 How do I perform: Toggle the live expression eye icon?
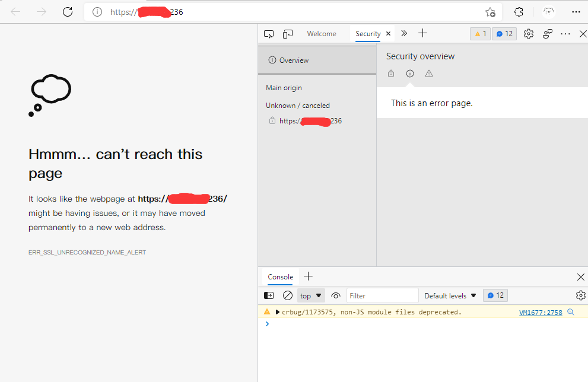(336, 295)
